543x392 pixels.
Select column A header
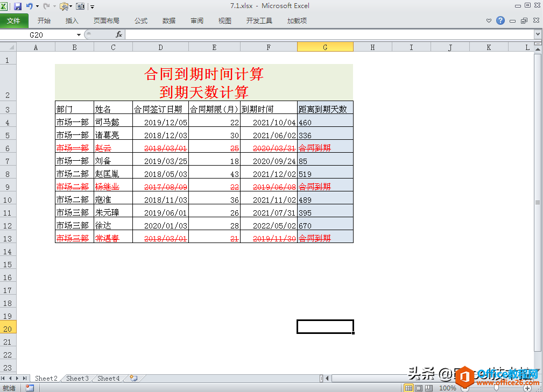coord(36,47)
